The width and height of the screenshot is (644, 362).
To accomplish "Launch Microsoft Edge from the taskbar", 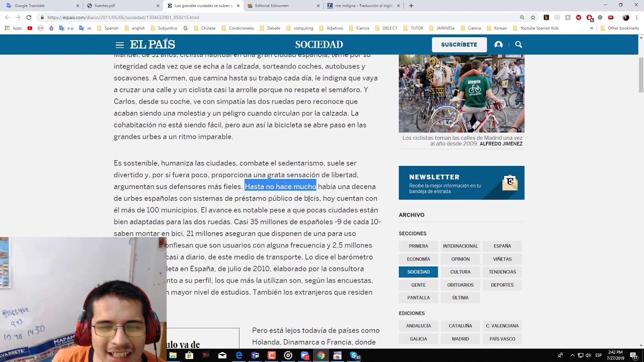I will [x=239, y=355].
